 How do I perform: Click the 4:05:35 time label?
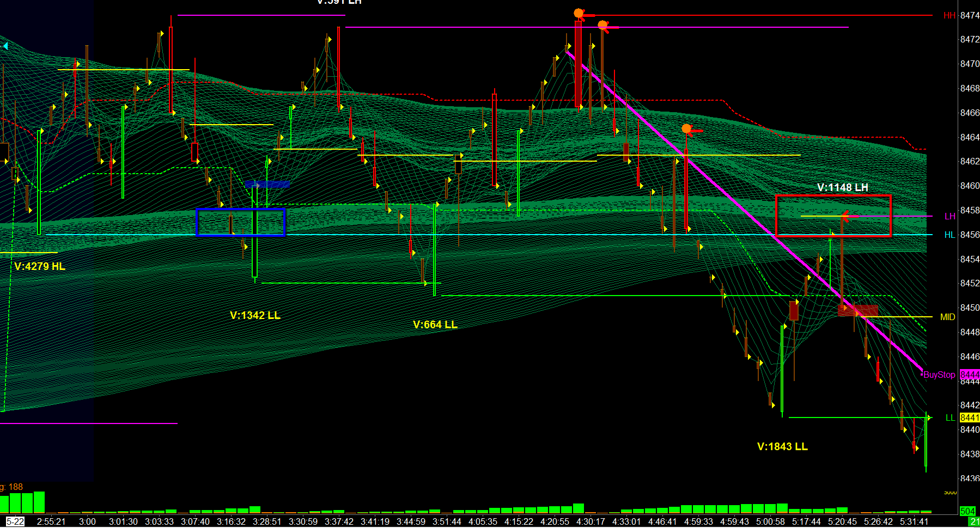click(483, 521)
